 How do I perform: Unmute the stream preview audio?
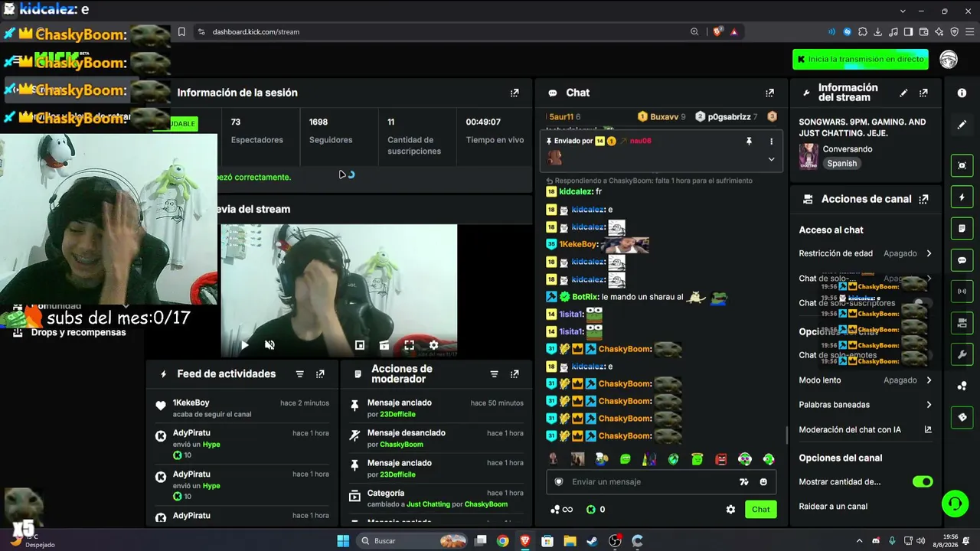pos(269,345)
